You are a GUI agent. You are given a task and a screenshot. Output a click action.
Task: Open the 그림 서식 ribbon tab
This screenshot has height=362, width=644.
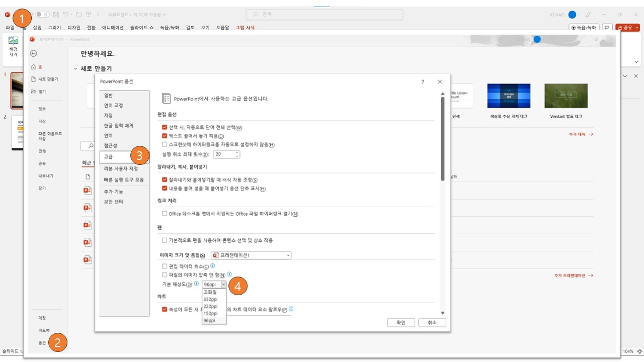[x=245, y=28]
